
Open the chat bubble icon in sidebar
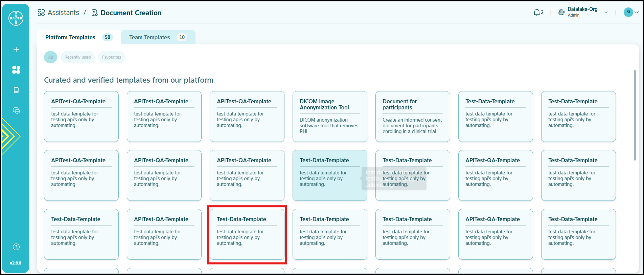coord(16,111)
